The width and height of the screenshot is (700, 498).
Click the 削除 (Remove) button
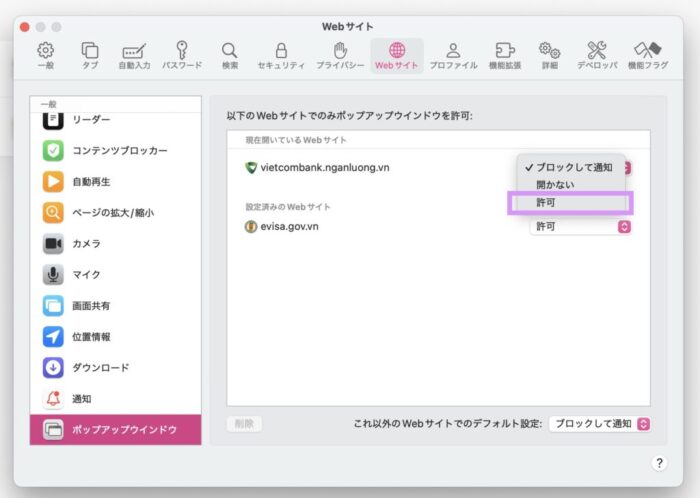coord(245,424)
